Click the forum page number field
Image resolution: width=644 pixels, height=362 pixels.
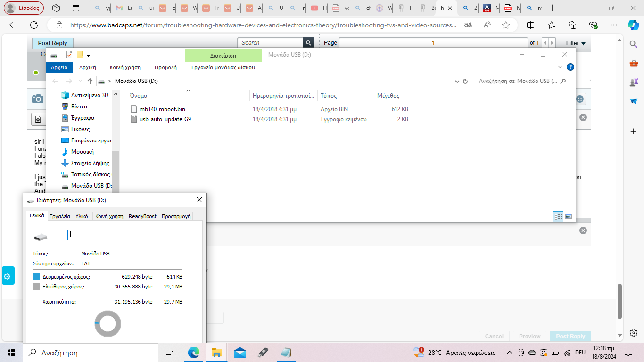[x=433, y=43]
